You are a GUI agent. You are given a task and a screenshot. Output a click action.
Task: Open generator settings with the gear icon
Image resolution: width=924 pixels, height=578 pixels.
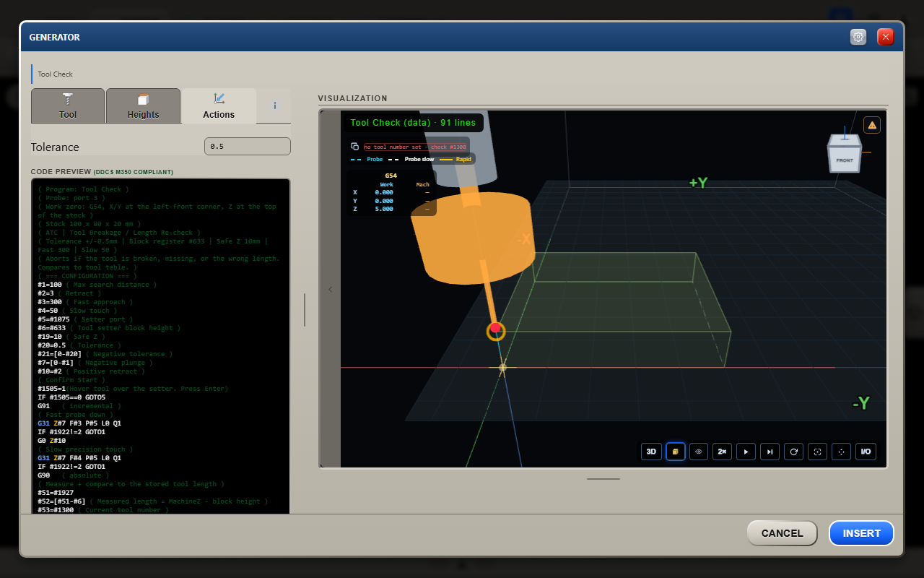[x=858, y=37]
